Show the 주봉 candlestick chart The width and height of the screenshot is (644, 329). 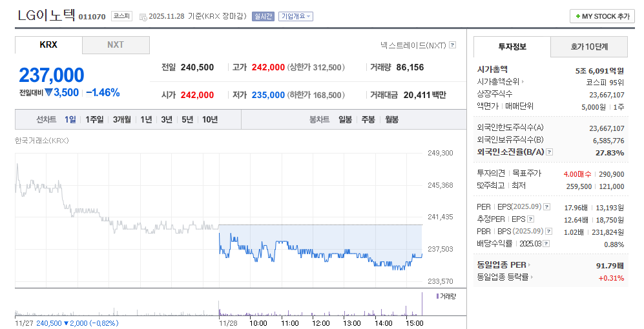(368, 120)
